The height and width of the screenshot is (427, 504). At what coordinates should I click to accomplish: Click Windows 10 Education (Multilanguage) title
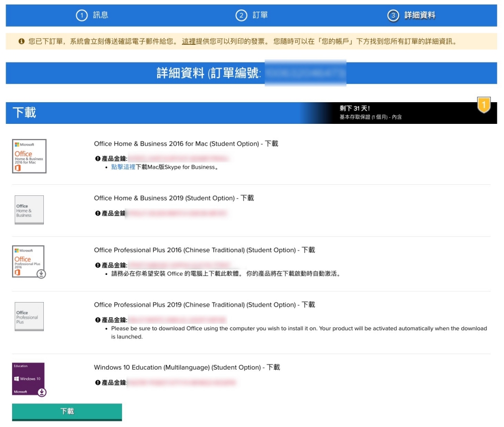(x=187, y=368)
